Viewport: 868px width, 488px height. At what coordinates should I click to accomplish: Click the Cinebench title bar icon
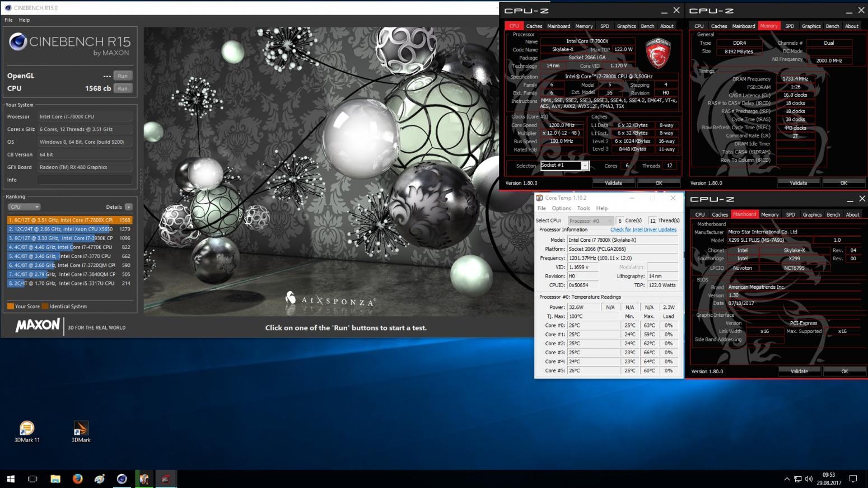[8, 8]
